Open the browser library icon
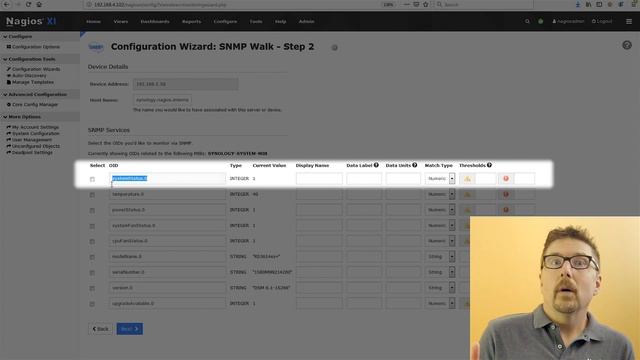This screenshot has width=640, height=360. pyautogui.click(x=588, y=4)
